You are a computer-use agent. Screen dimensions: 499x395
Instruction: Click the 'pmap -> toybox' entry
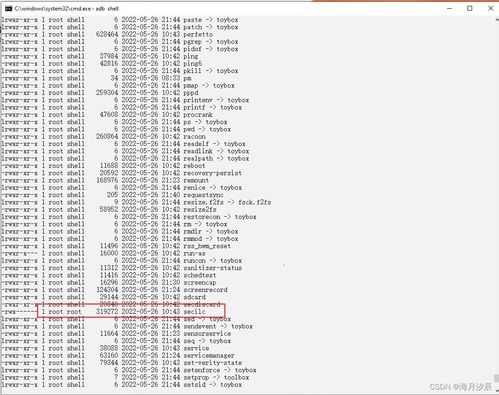[209, 86]
